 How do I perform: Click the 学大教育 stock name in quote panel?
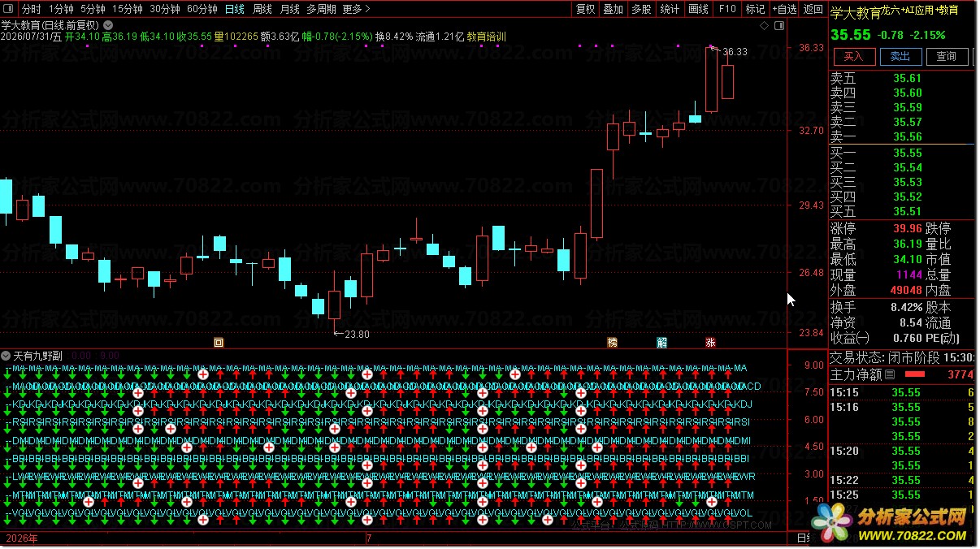[856, 13]
